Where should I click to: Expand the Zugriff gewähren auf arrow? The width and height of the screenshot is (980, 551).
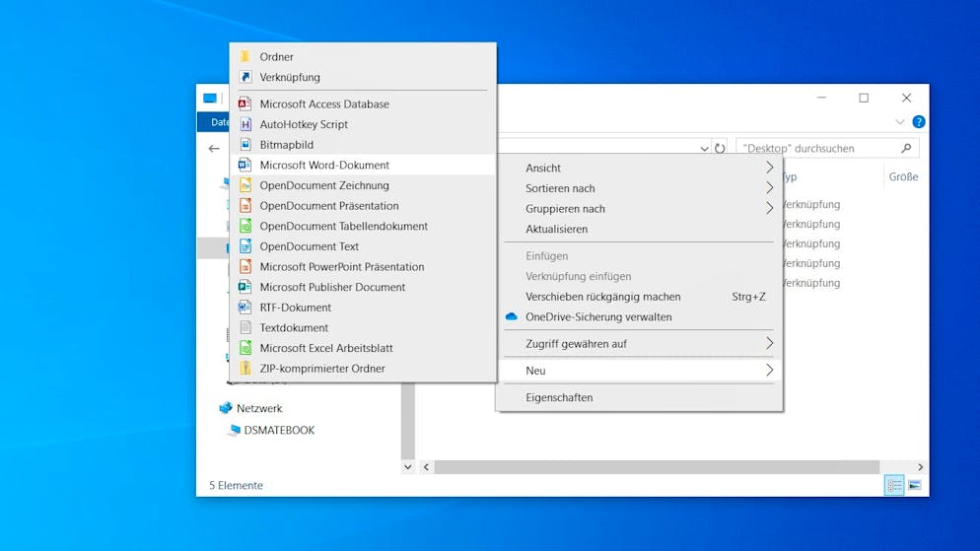tap(769, 344)
